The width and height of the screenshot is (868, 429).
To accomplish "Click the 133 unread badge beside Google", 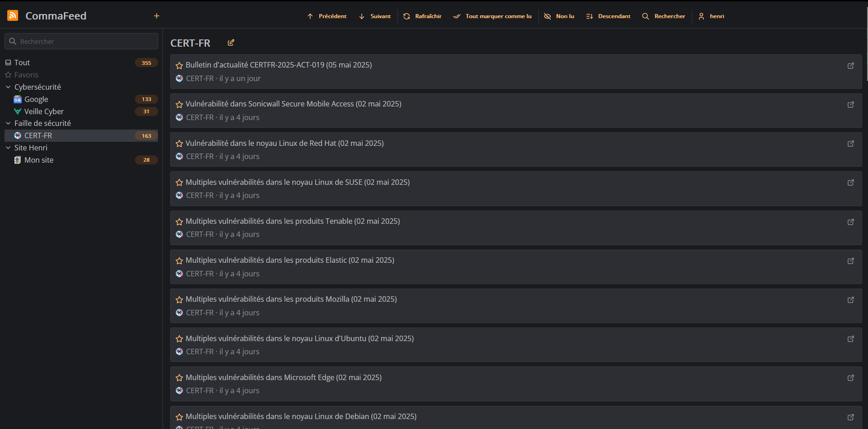I will pos(146,99).
